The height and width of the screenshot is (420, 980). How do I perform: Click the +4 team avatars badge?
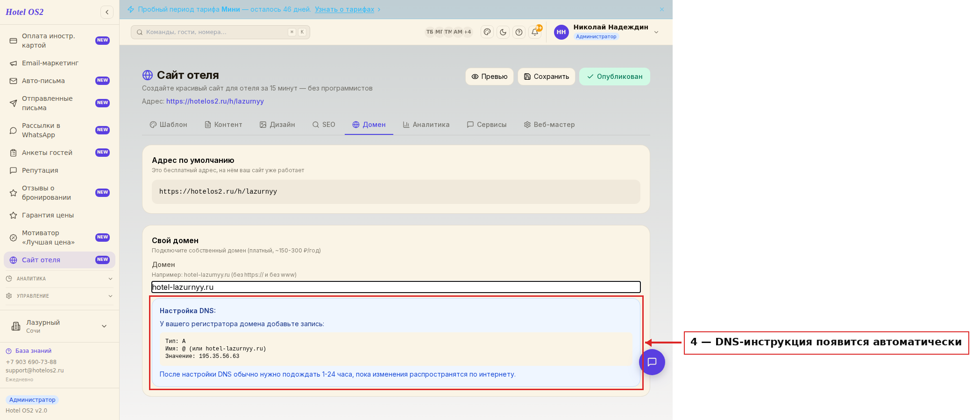468,32
